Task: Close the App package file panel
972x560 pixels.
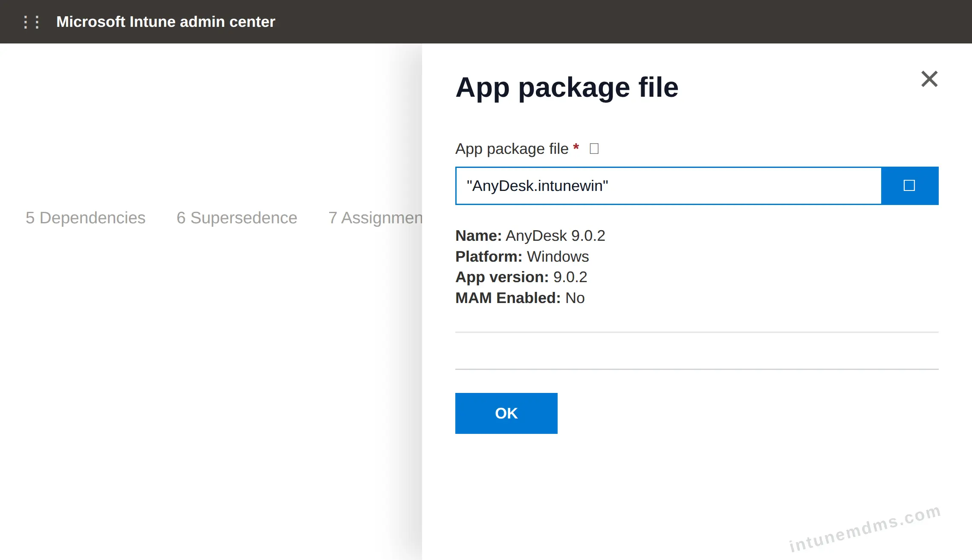Action: pyautogui.click(x=929, y=79)
